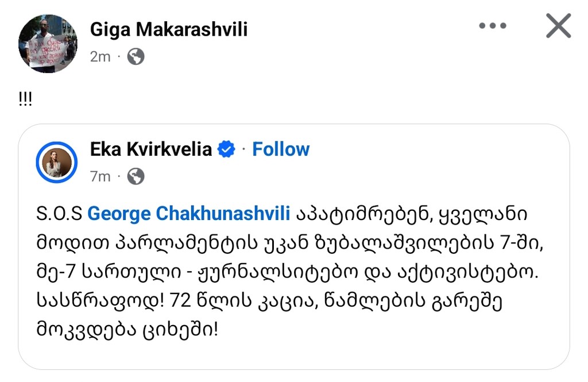
Task: Click the globe privacy icon beside 7m
Action: (x=136, y=177)
